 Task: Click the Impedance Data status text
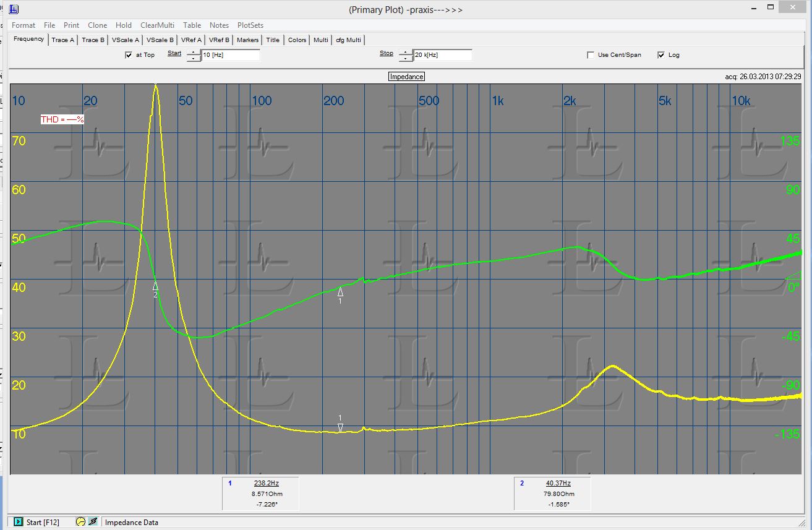[131, 522]
